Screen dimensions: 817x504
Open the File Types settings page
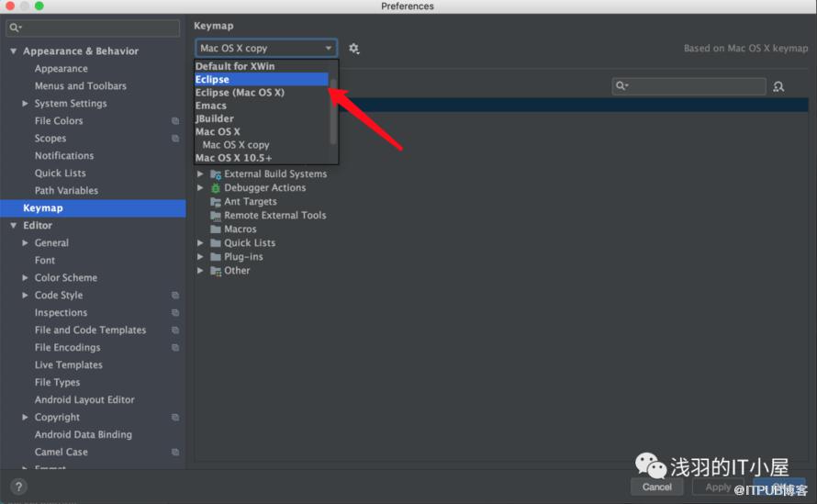click(x=57, y=383)
